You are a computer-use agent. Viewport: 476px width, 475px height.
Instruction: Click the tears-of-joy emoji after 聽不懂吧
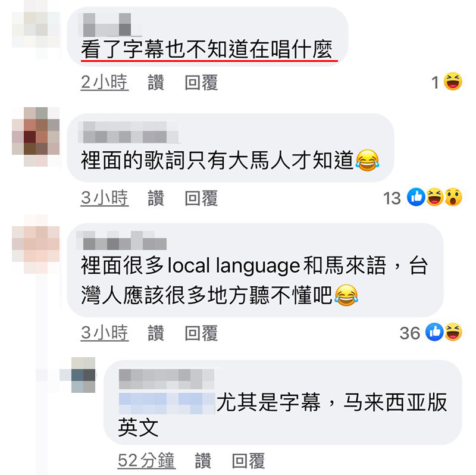click(x=346, y=295)
